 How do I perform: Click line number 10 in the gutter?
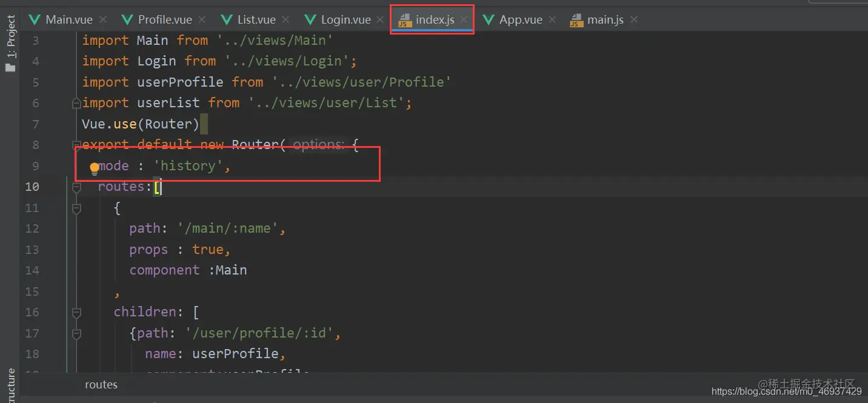[x=32, y=187]
